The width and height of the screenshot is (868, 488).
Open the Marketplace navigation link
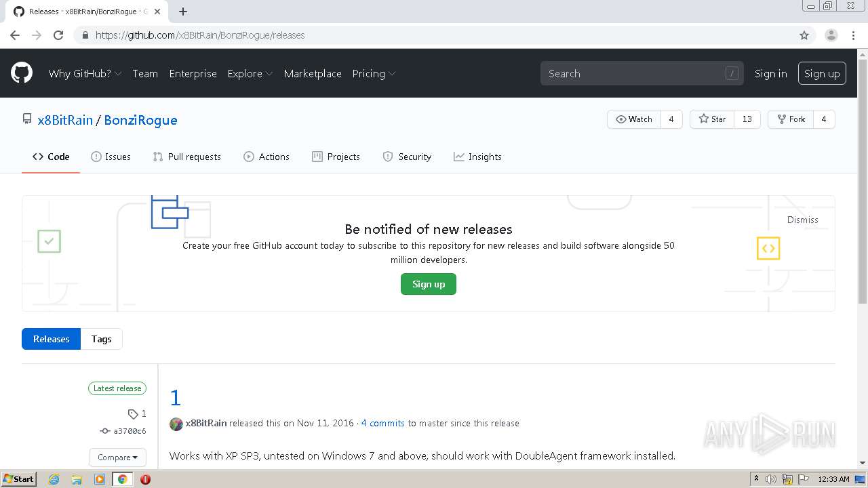tap(313, 73)
